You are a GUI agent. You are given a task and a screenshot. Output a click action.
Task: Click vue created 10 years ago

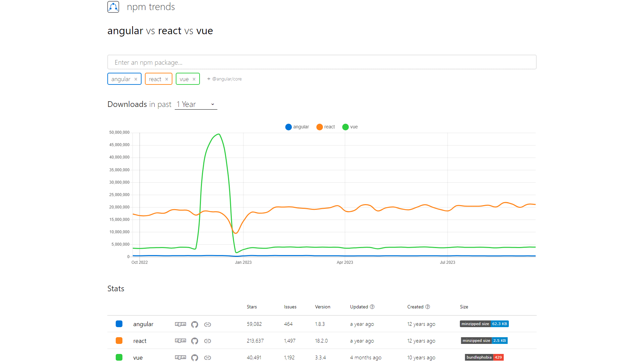(x=421, y=358)
